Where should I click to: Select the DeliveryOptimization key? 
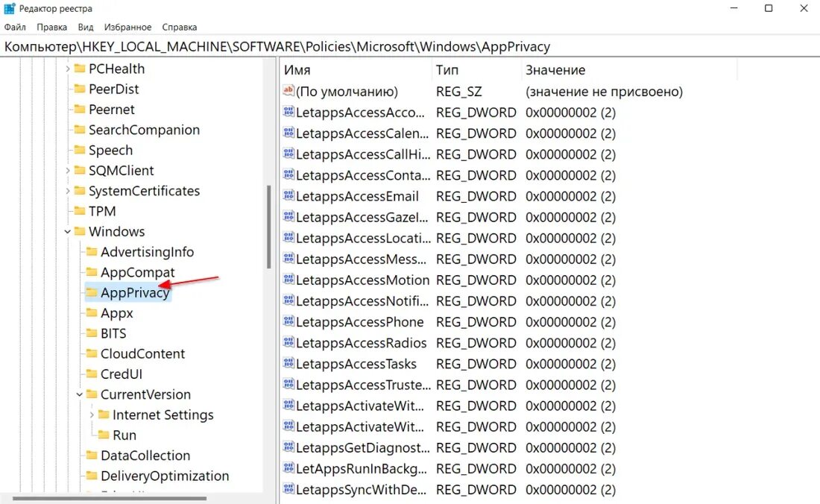point(165,476)
